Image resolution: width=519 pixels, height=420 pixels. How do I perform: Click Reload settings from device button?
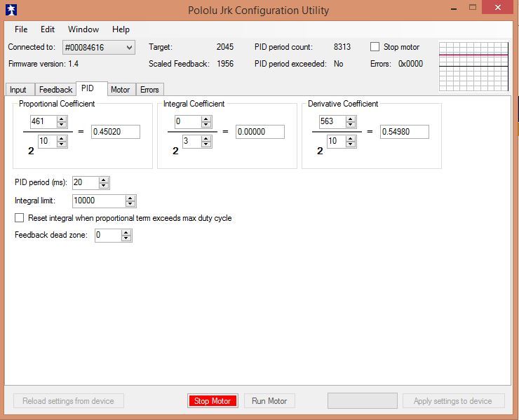pyautogui.click(x=69, y=401)
